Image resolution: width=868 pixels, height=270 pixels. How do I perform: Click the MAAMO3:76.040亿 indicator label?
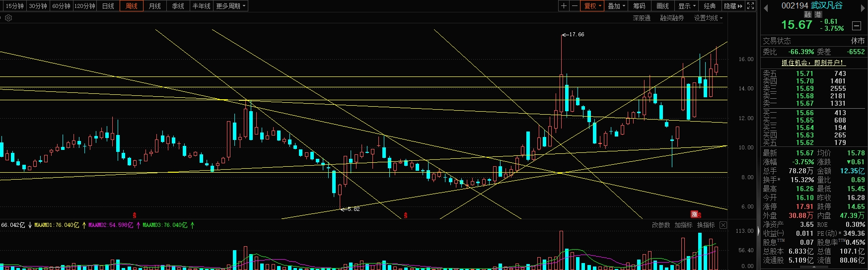tap(165, 225)
